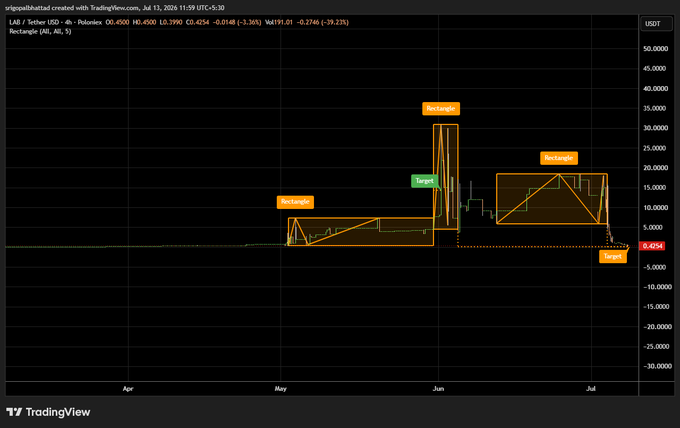Click the open value O0.4500 in the legend
This screenshot has height=428, width=680.
tap(118, 22)
